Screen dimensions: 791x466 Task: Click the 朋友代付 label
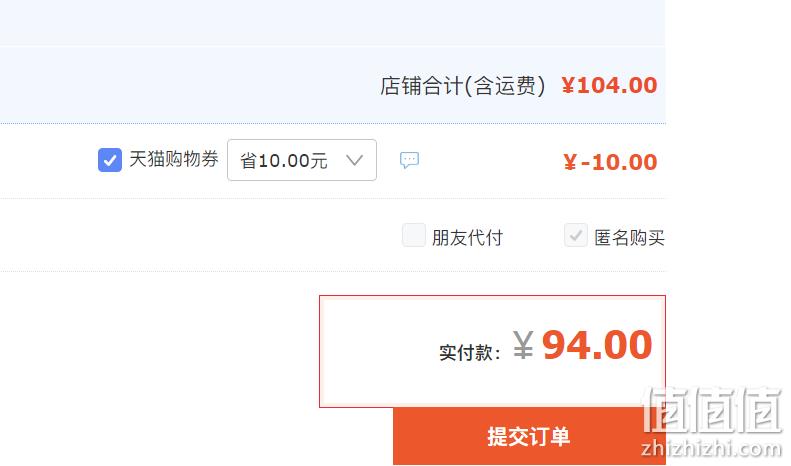[468, 237]
